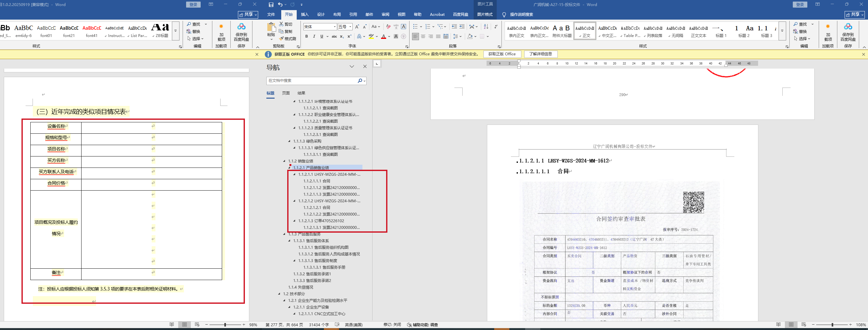
Task: Click the 了解详细信息 button
Action: pyautogui.click(x=540, y=54)
